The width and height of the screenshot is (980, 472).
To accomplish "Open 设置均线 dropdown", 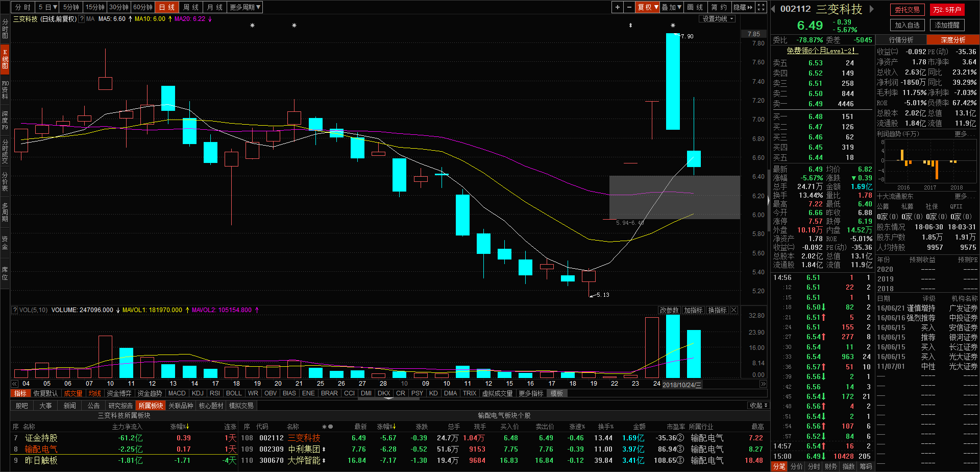I will pos(718,19).
